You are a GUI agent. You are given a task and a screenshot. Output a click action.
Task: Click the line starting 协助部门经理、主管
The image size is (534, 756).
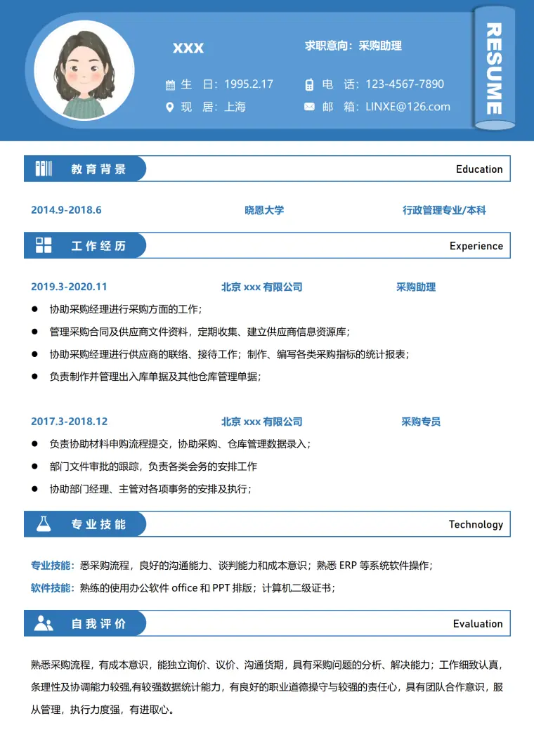(150, 489)
